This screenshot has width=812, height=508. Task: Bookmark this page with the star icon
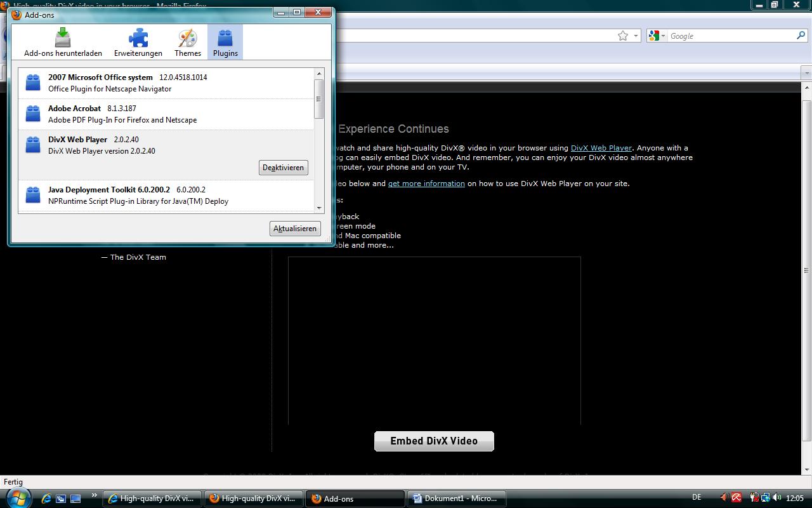point(623,36)
